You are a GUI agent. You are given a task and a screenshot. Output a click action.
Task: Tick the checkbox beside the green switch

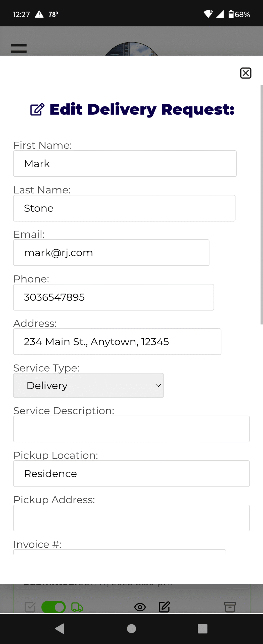coord(30,607)
